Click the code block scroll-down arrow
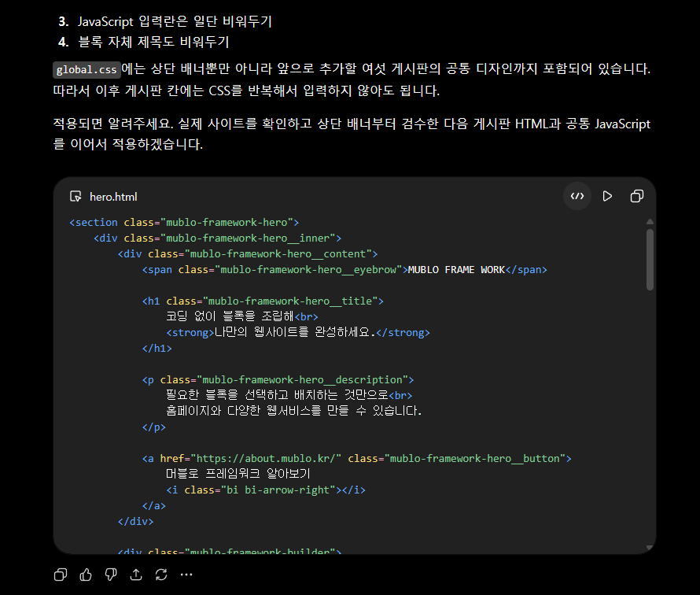The image size is (700, 595). [x=650, y=547]
